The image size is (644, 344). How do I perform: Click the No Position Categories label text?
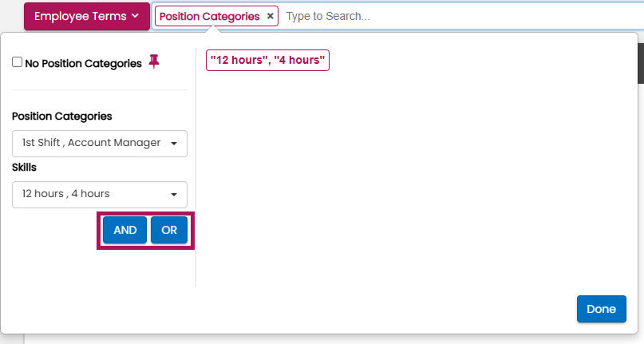click(x=83, y=64)
